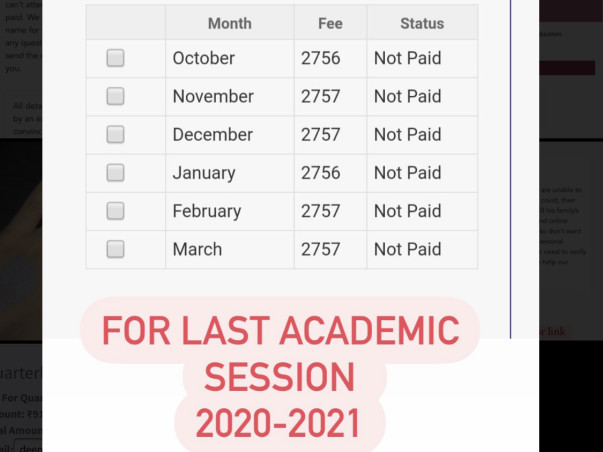The height and width of the screenshot is (452, 603).
Task: Select the February month cell
Action: (x=207, y=211)
